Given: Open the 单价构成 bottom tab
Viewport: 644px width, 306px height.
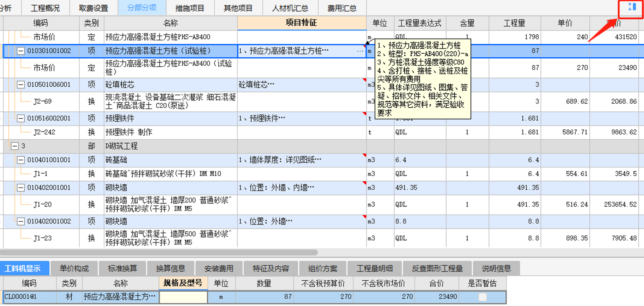Looking at the screenshot, I should 74,269.
